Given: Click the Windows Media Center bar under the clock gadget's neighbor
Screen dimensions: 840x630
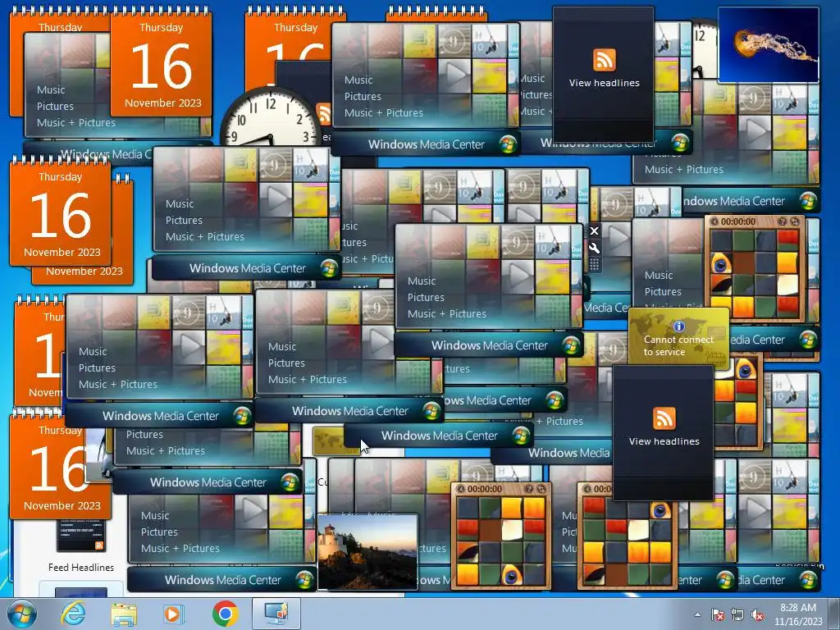Looking at the screenshot, I should point(246,268).
